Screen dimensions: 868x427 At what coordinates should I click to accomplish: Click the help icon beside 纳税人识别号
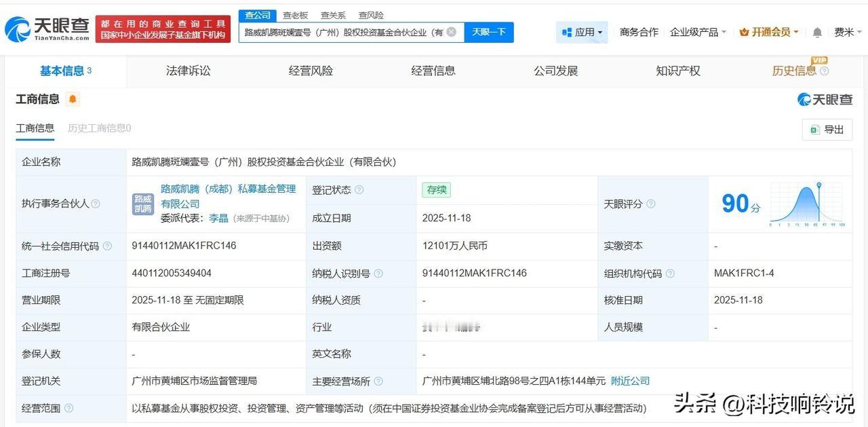tap(378, 274)
